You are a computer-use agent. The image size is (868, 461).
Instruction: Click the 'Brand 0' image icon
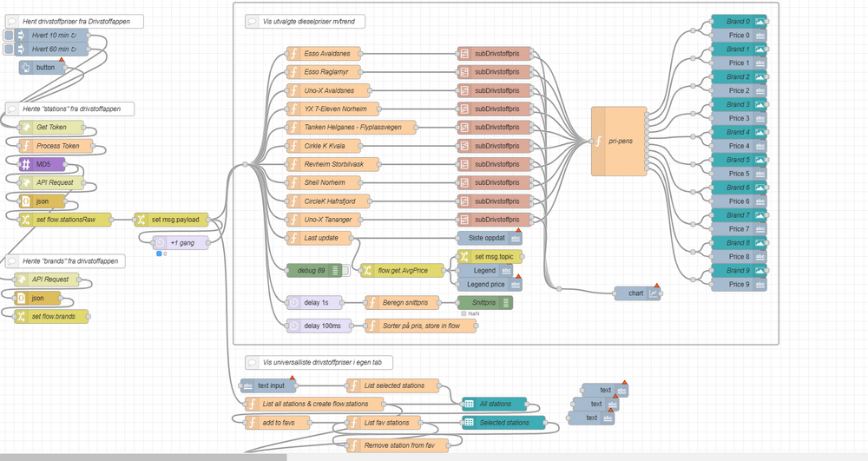point(760,22)
